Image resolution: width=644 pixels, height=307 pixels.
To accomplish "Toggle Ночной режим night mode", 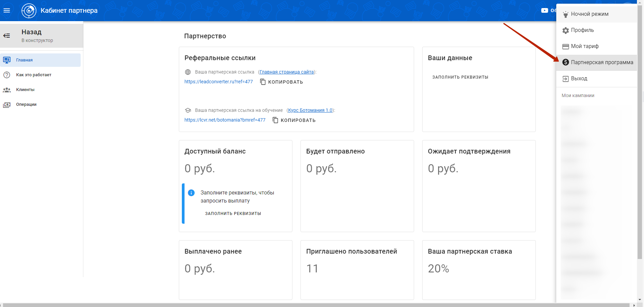I will pos(590,14).
